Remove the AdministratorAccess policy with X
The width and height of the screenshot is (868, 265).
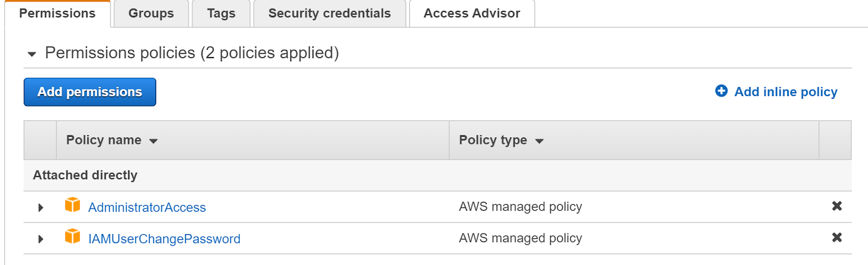point(837,206)
